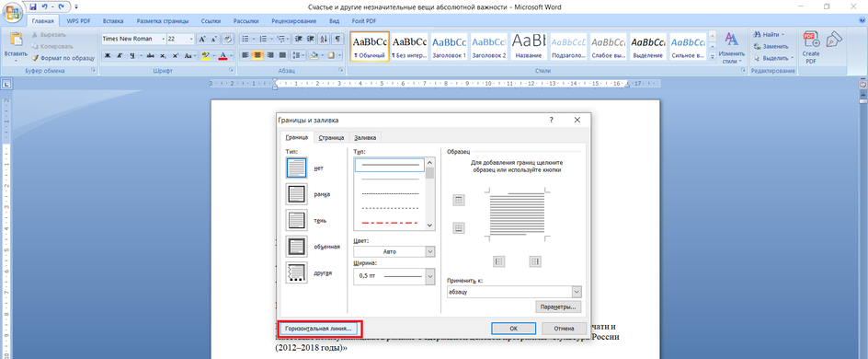Click the Параметры... button
The image size is (868, 359).
coord(558,307)
